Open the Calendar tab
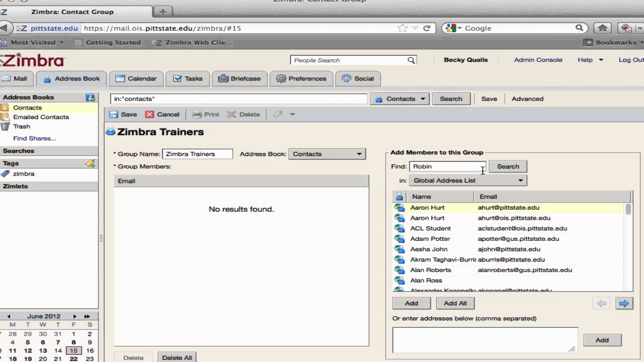The image size is (644, 362). click(x=136, y=78)
